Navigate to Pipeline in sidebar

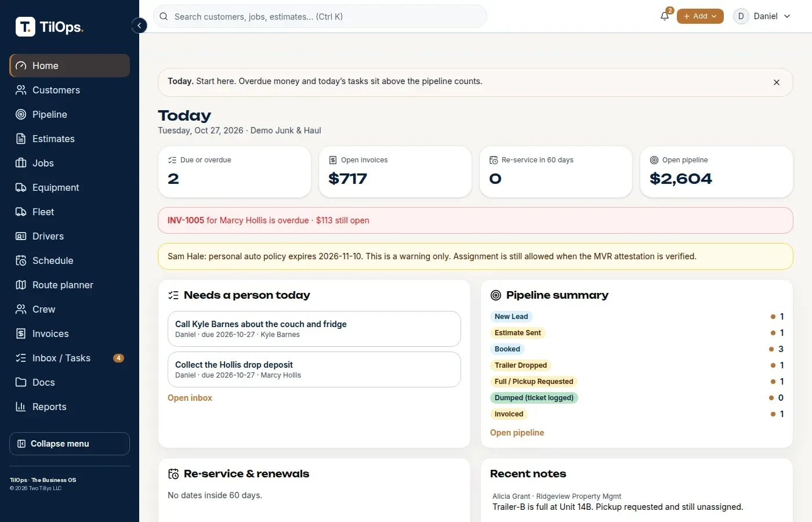point(70,114)
